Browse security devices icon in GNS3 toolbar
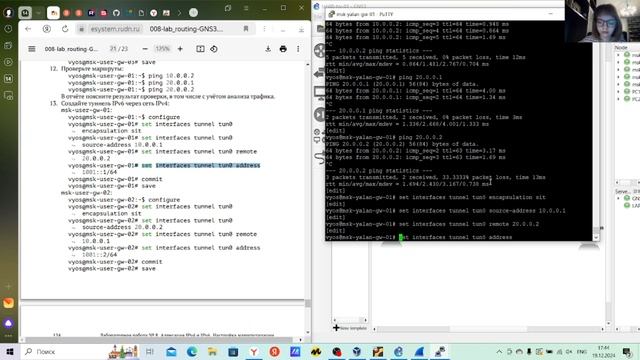The height and width of the screenshot is (360, 640). pos(320,115)
